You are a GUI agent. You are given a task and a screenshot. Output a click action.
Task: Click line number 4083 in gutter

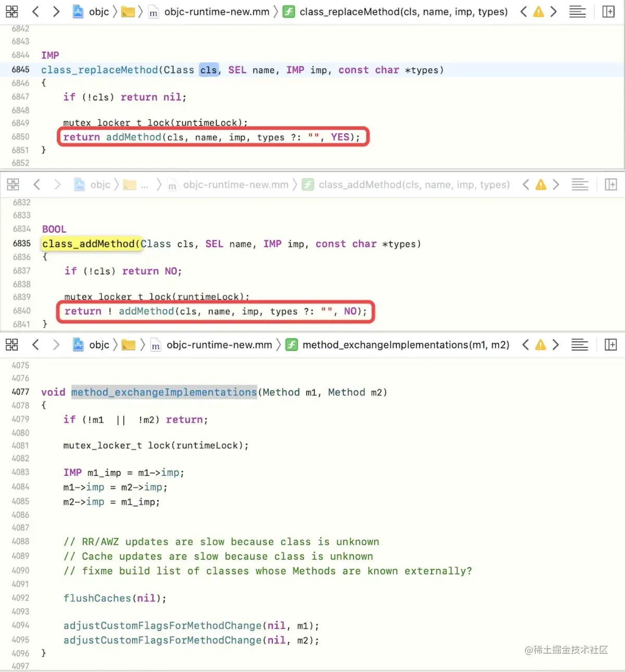(x=21, y=472)
